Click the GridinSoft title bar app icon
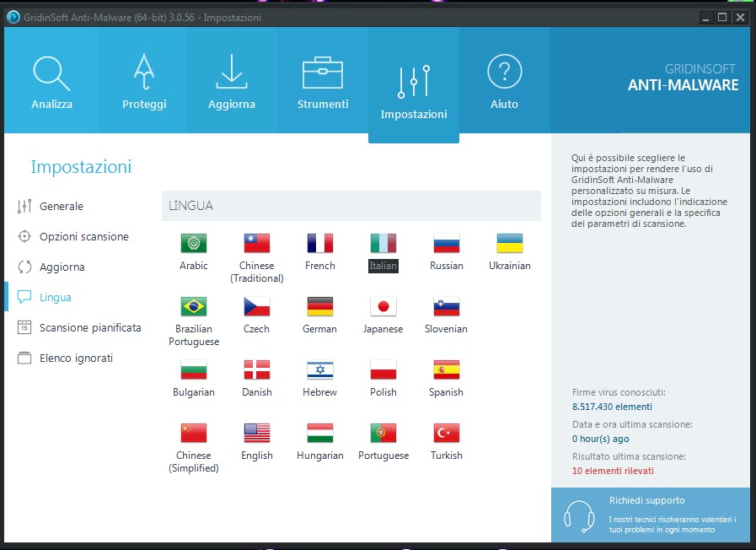Image resolution: width=756 pixels, height=550 pixels. (13, 18)
